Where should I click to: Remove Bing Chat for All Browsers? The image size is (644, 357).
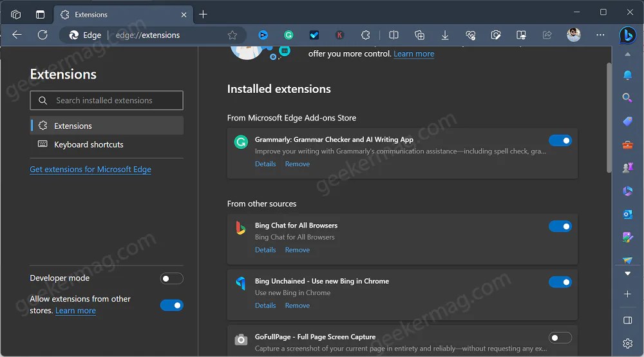[x=298, y=250]
